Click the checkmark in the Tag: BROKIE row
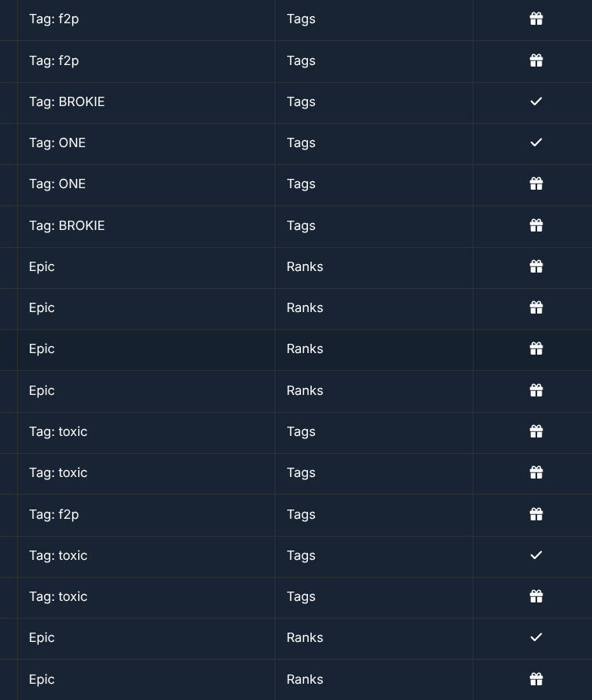This screenshot has height=700, width=592. [536, 101]
